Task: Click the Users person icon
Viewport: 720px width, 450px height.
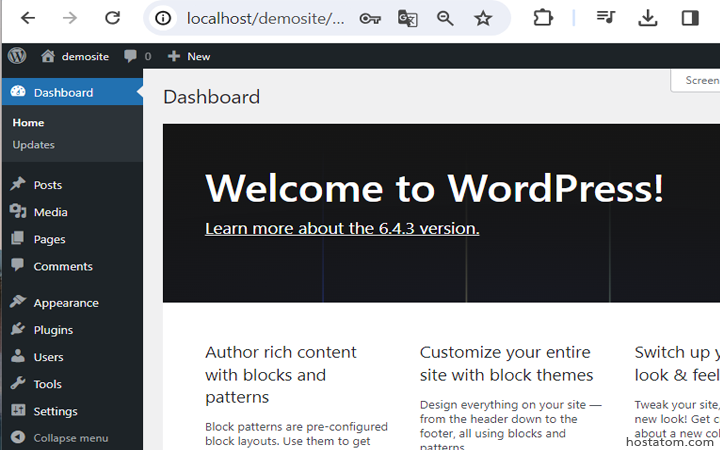Action: [x=18, y=356]
